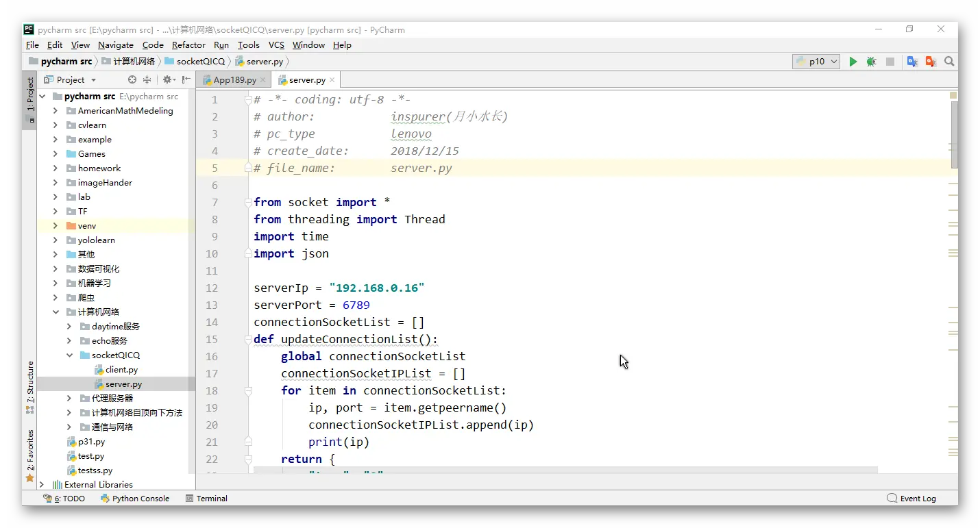980x528 pixels.
Task: Click the serverPort value 6789 in code
Action: click(x=356, y=305)
